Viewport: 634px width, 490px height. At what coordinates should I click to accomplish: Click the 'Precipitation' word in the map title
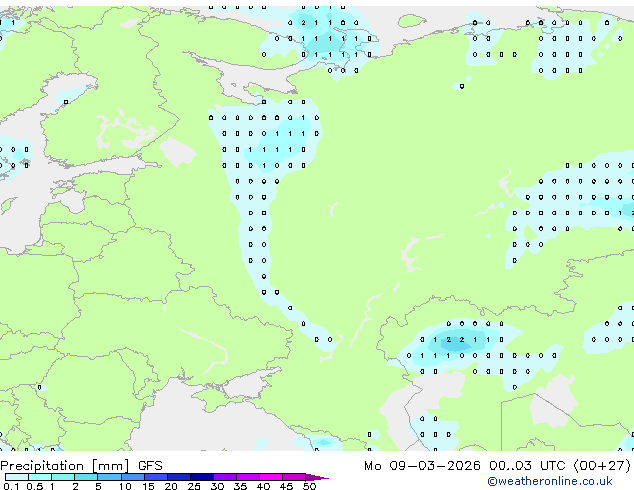click(42, 466)
